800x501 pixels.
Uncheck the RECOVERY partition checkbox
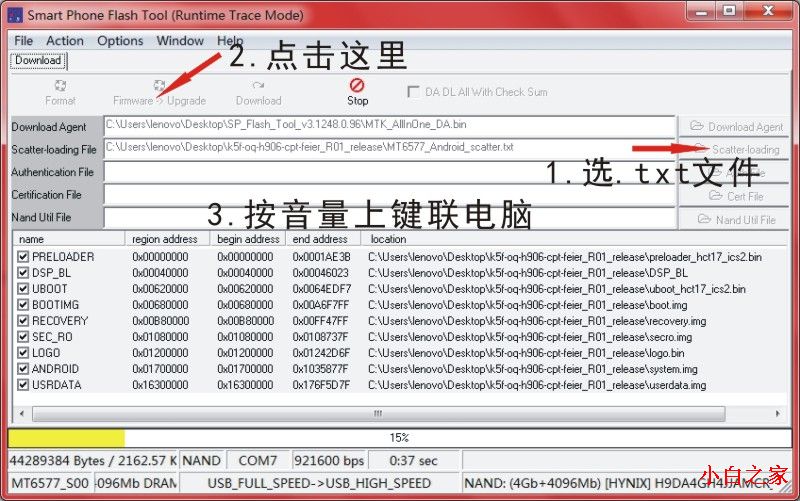pos(23,321)
